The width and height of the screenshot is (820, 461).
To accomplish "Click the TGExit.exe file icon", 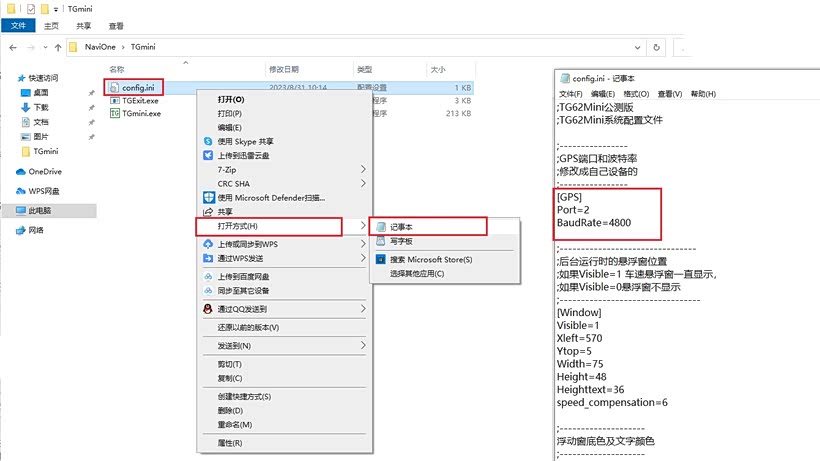I will 115,101.
